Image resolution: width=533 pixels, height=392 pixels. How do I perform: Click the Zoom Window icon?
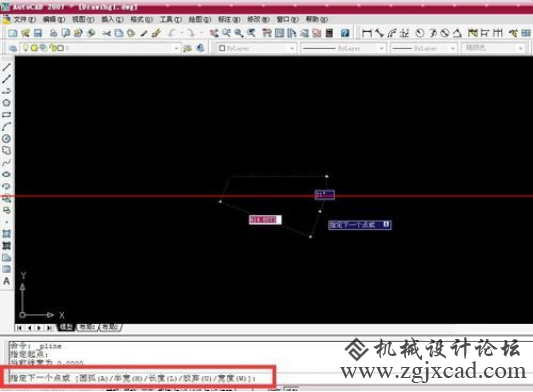click(x=239, y=33)
